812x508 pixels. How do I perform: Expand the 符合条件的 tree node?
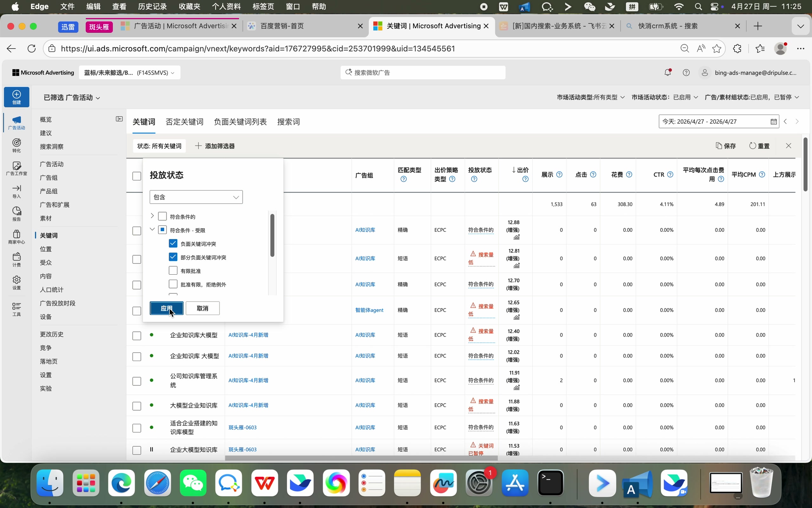[x=152, y=216]
